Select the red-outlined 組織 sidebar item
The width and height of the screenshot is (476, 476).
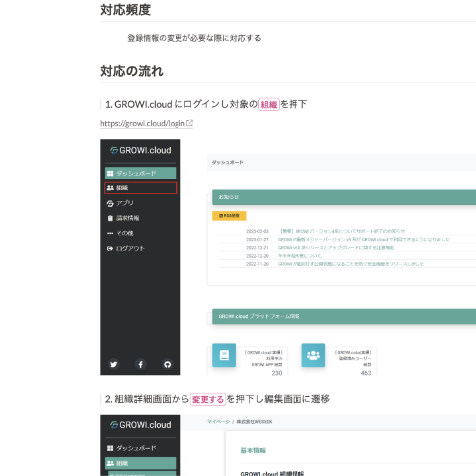[140, 188]
